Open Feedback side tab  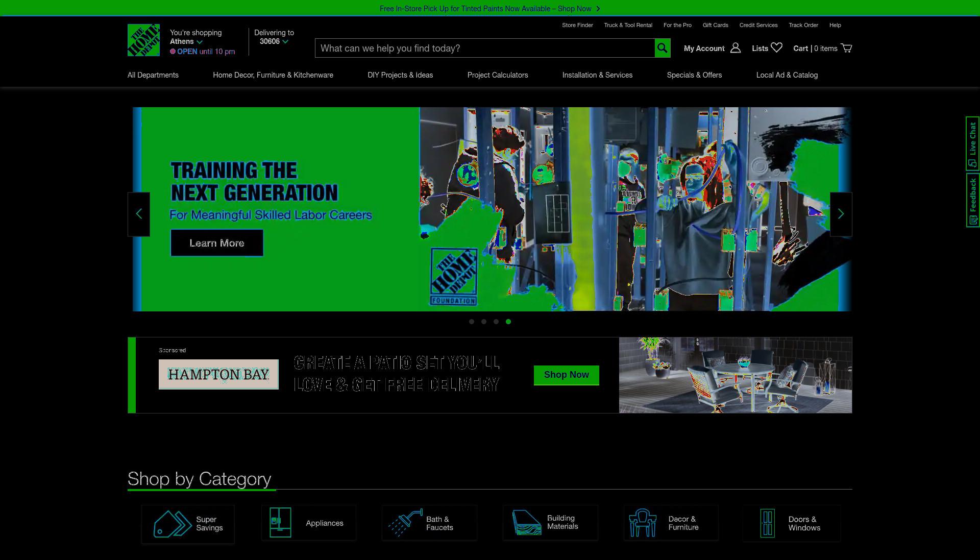click(972, 200)
